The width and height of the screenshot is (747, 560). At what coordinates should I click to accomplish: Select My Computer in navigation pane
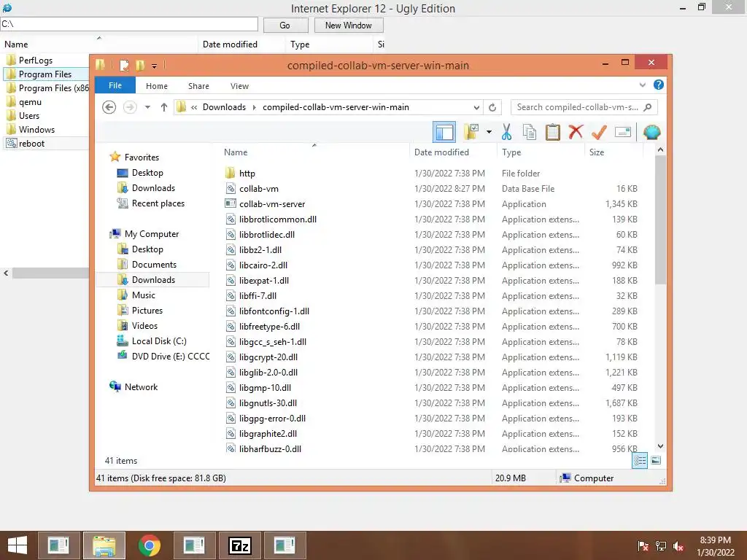coord(152,234)
